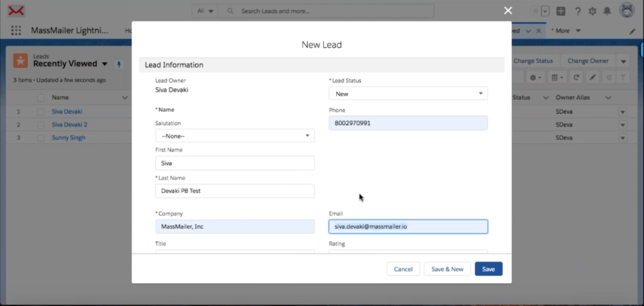
Task: Open the Lead Status dropdown set to New
Action: point(408,94)
